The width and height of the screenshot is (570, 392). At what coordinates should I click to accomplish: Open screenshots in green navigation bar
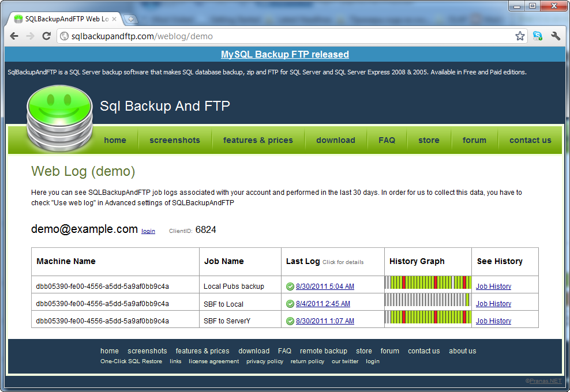[175, 140]
